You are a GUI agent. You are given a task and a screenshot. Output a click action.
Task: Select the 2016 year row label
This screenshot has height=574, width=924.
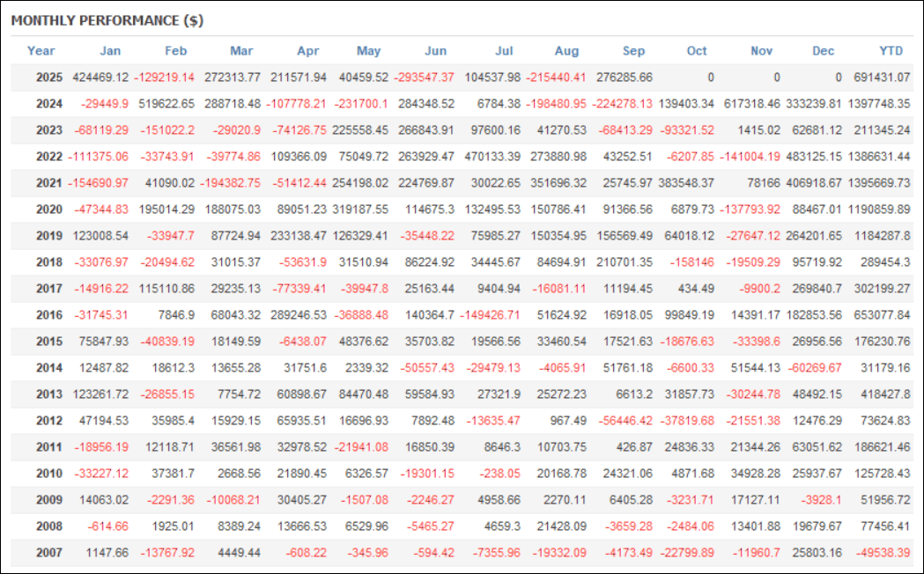point(48,315)
